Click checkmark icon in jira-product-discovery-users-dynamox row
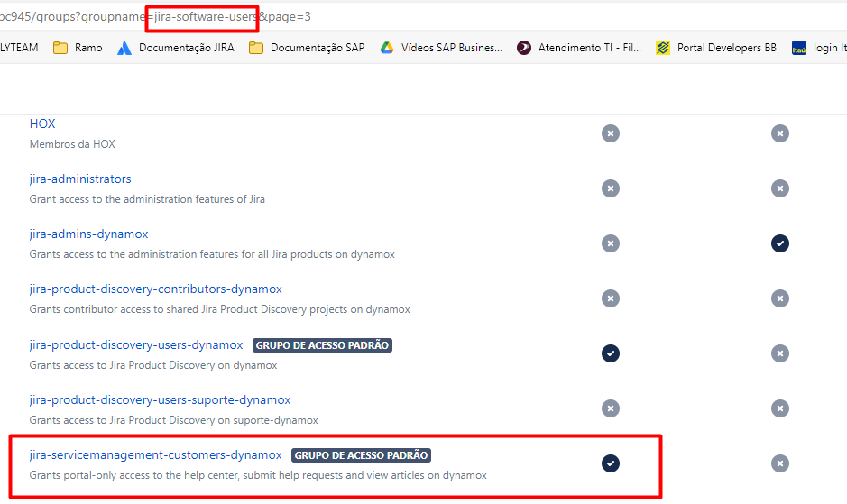Viewport: 847px width, 504px height. [611, 353]
